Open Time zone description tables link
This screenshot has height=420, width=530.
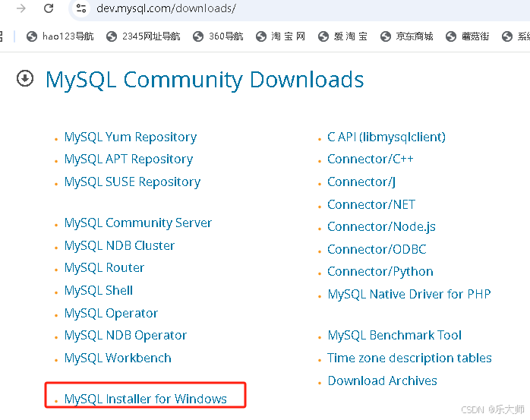409,358
